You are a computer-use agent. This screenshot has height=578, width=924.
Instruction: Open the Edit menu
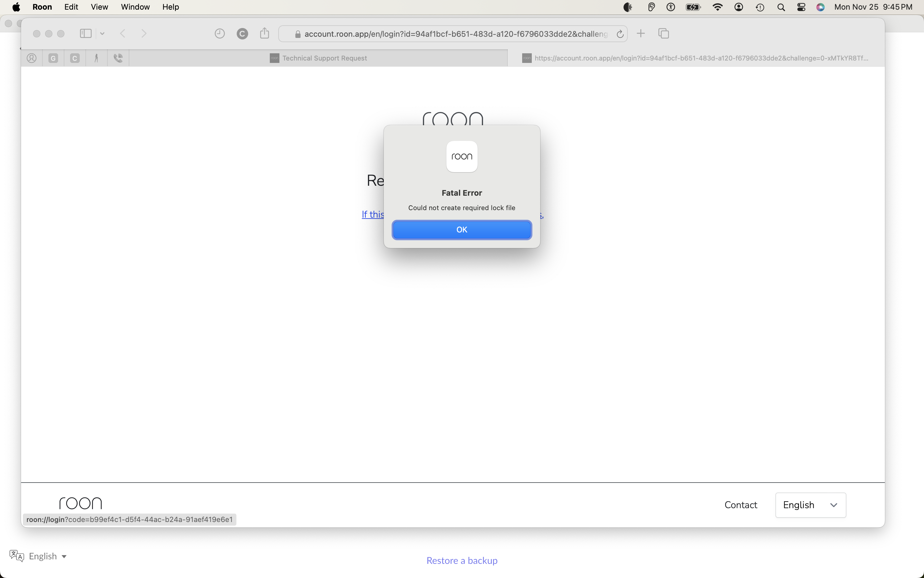tap(71, 7)
